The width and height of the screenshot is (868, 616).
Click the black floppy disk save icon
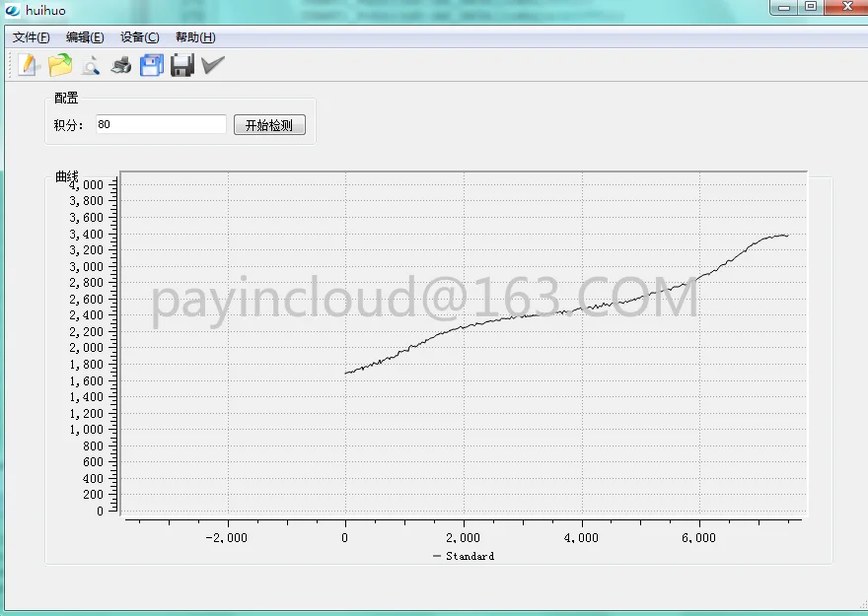tap(182, 65)
